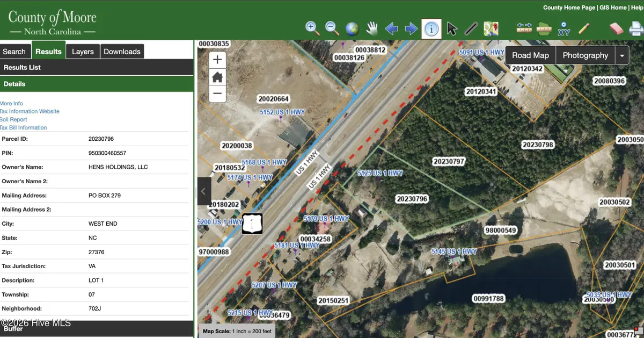Select the Zoom Out magnifier tool
Screen dimensions: 644x338
[331, 28]
